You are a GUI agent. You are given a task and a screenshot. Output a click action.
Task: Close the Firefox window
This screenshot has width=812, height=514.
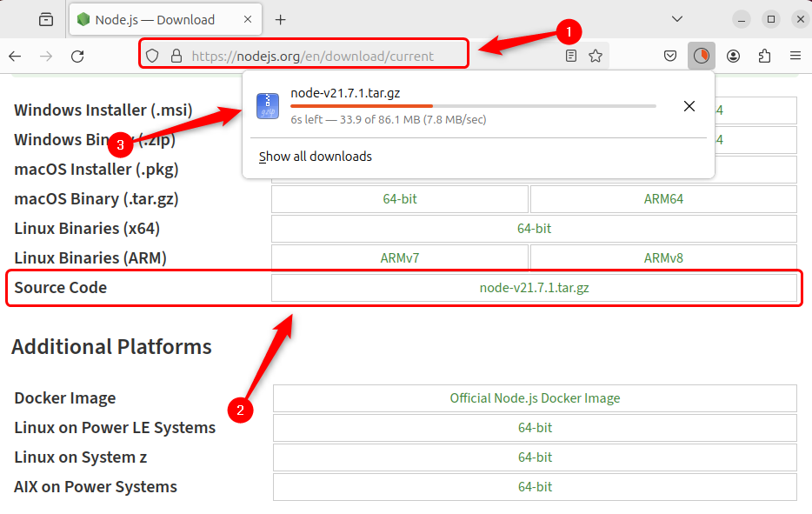pyautogui.click(x=801, y=20)
